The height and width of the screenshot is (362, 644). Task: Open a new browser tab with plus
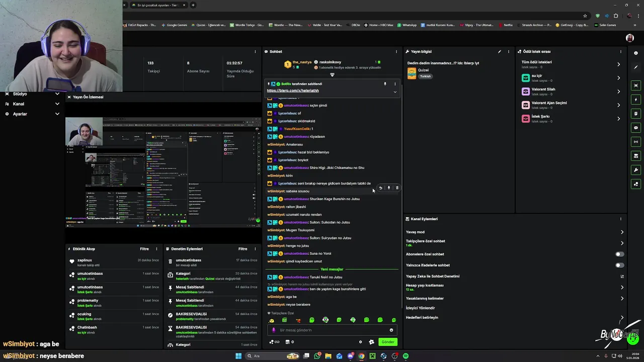pos(193,5)
